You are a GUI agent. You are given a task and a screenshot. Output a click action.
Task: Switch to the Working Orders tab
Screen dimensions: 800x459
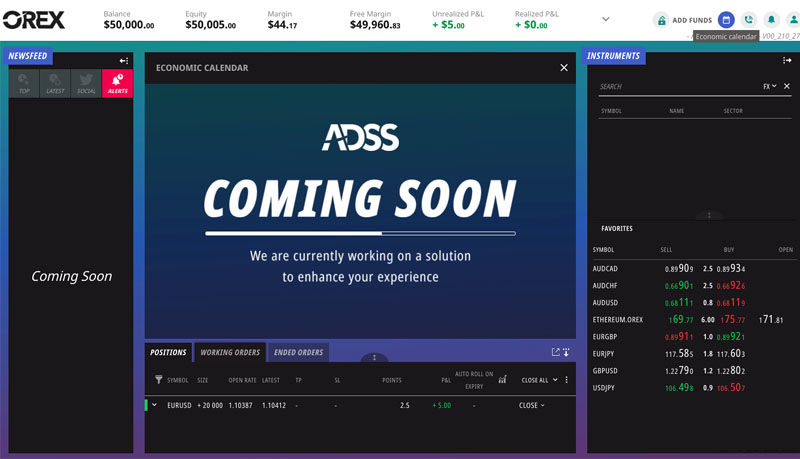click(230, 352)
